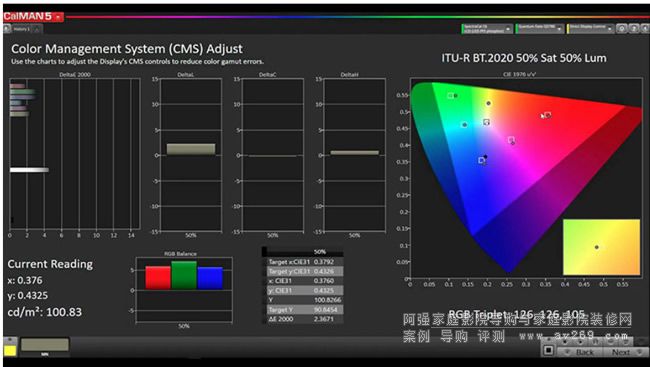Click the magenta target square on CIE chart

click(x=511, y=140)
